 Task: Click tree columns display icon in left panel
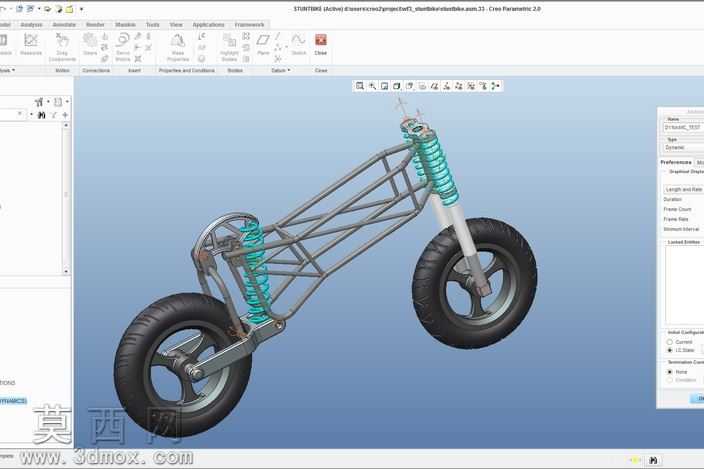point(58,102)
